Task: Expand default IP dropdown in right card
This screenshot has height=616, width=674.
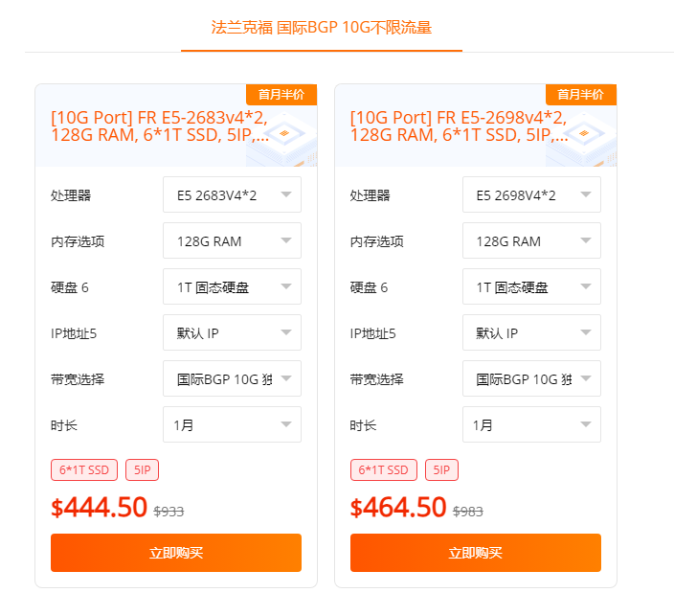Action: pos(531,333)
